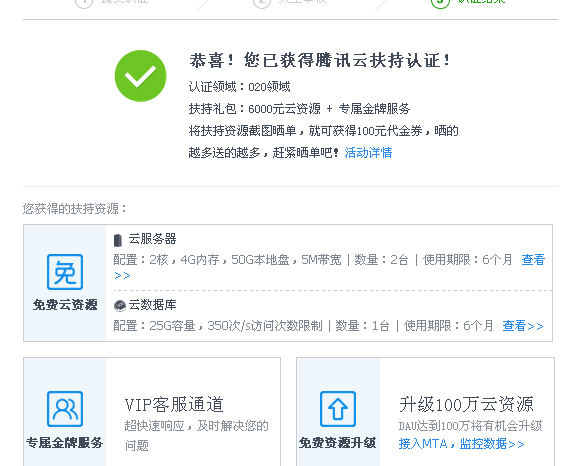Click the 升级100万云资源 title
569x466 pixels.
466,404
